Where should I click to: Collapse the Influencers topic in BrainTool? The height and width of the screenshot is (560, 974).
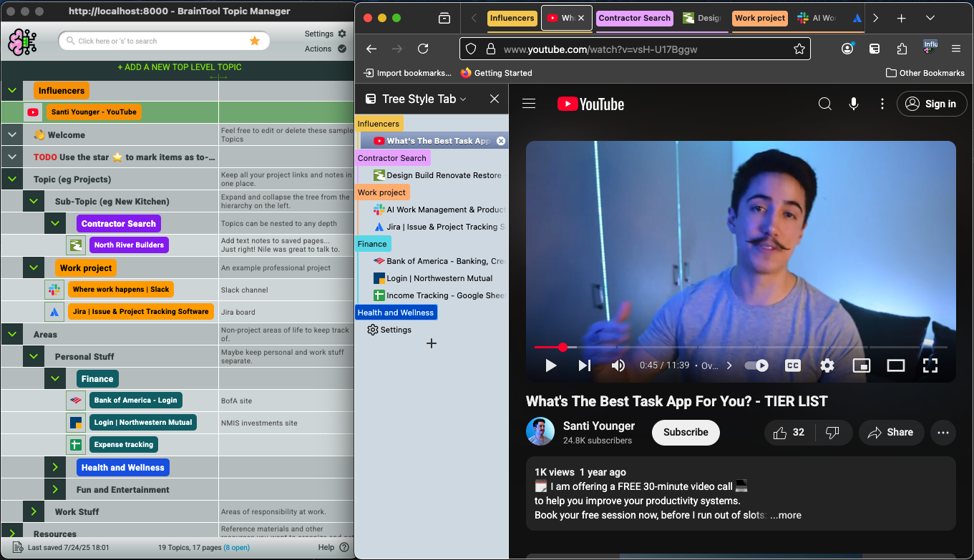click(x=11, y=91)
